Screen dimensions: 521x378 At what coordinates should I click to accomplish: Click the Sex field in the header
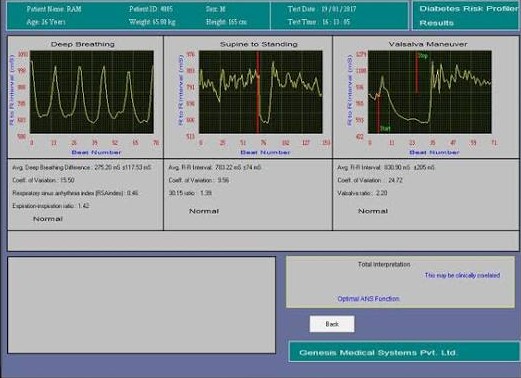[216, 9]
